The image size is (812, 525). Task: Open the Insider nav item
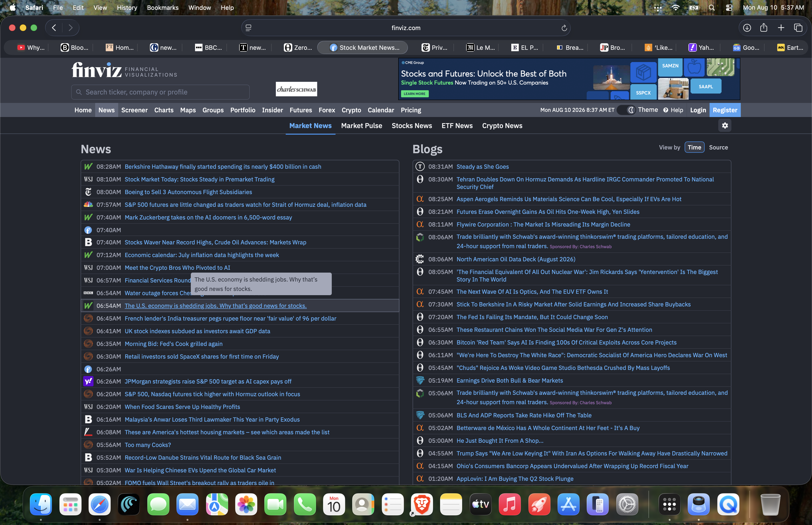click(272, 110)
